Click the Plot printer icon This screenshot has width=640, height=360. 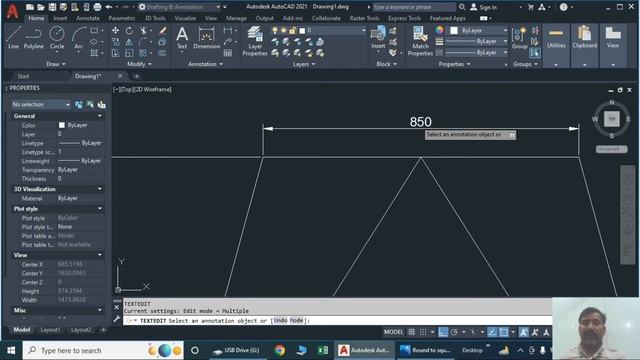click(x=97, y=7)
